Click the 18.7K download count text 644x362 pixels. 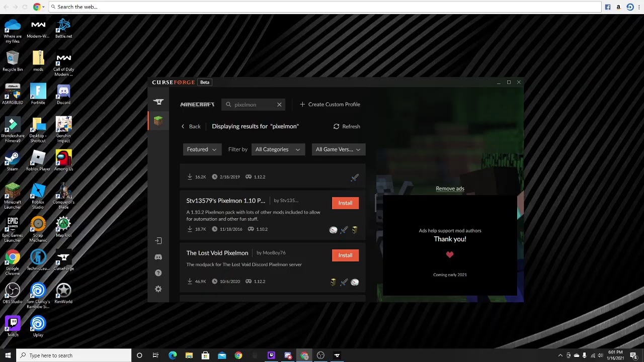(x=200, y=229)
